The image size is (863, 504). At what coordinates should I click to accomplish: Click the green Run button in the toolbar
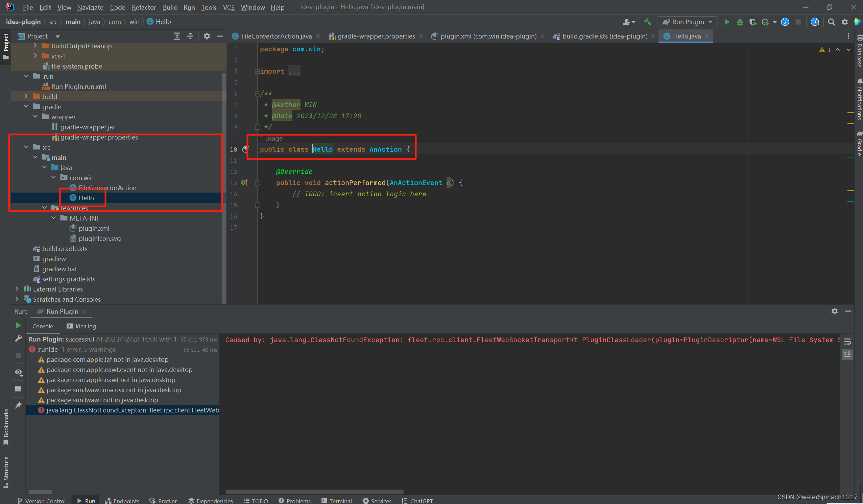point(726,22)
